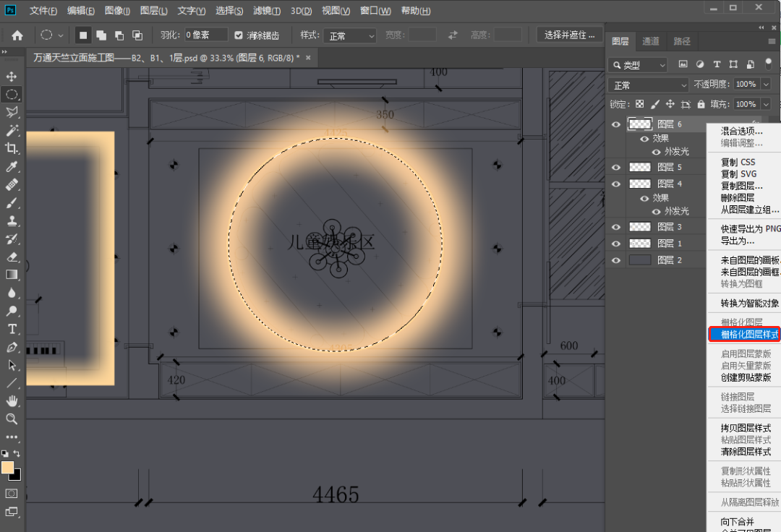Select the Brush tool
Screen dimensions: 781x532
coord(12,202)
